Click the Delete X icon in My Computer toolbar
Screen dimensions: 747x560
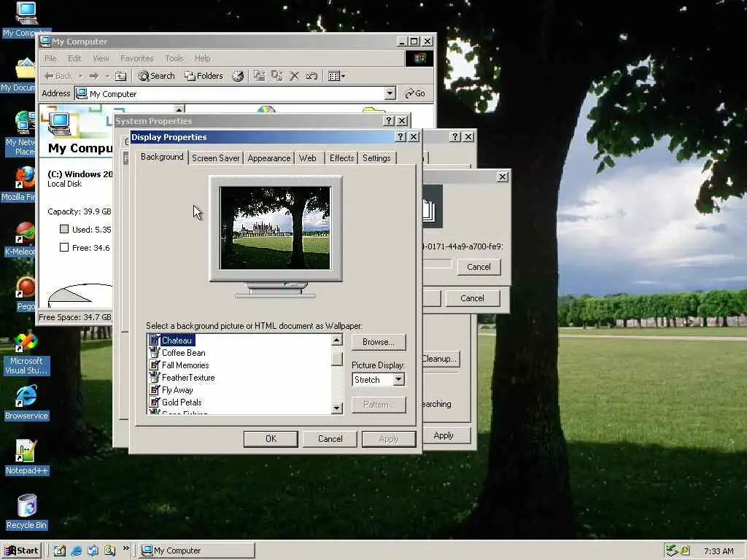click(x=295, y=76)
